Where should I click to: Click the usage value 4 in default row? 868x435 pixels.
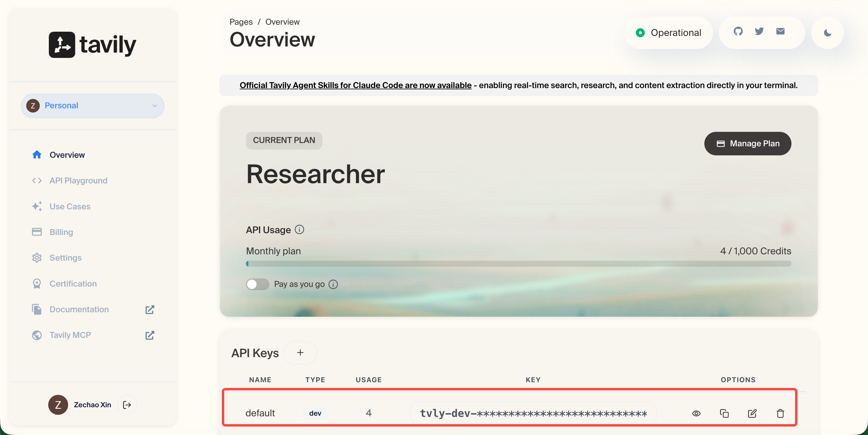pyautogui.click(x=369, y=413)
